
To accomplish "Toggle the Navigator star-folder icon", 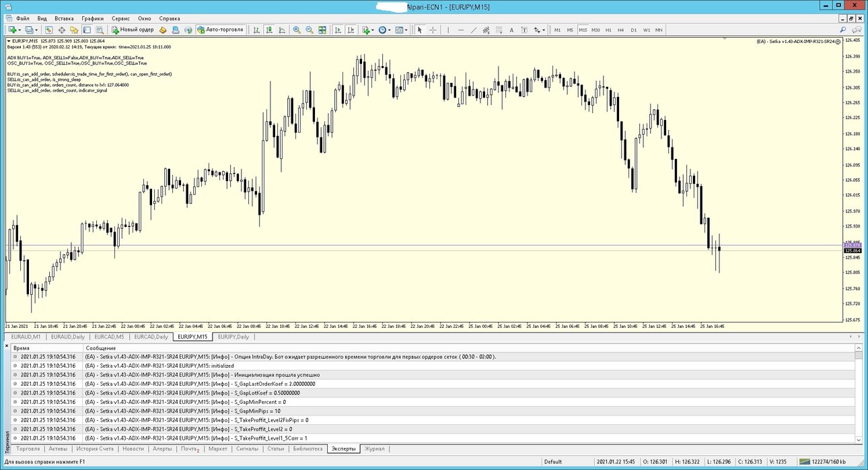I will (x=74, y=30).
